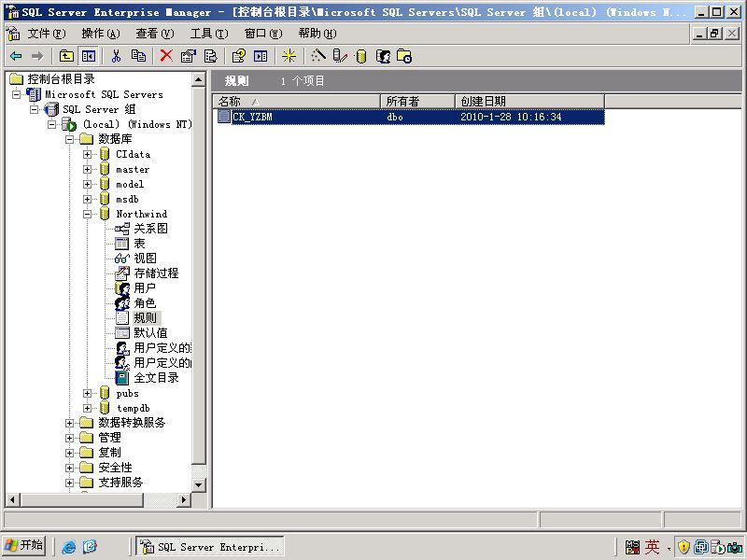747x560 pixels.
Task: Sort list by 名称 column header
Action: [x=297, y=102]
